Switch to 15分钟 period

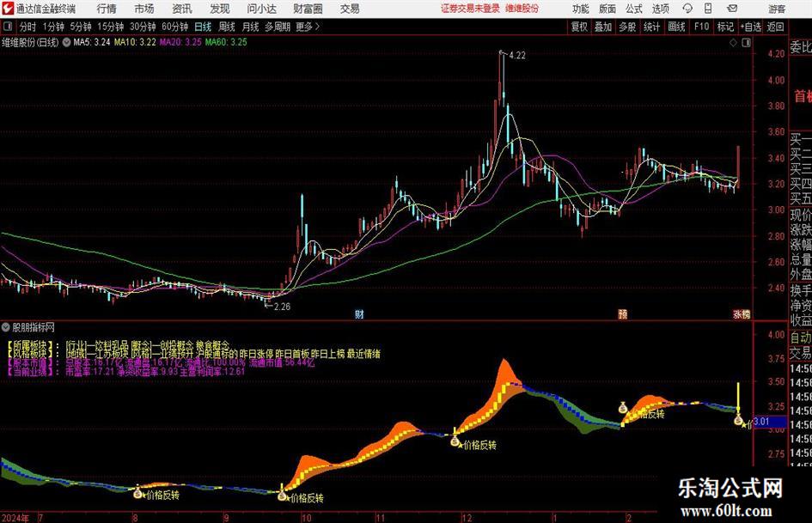tap(110, 27)
